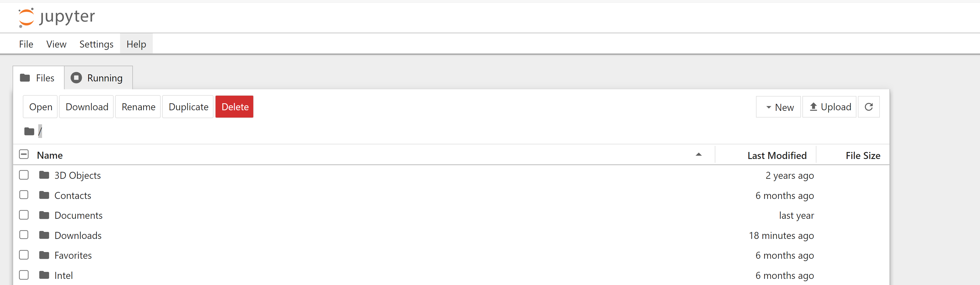Click the 3D Objects folder icon
This screenshot has width=980, height=285.
tap(44, 175)
